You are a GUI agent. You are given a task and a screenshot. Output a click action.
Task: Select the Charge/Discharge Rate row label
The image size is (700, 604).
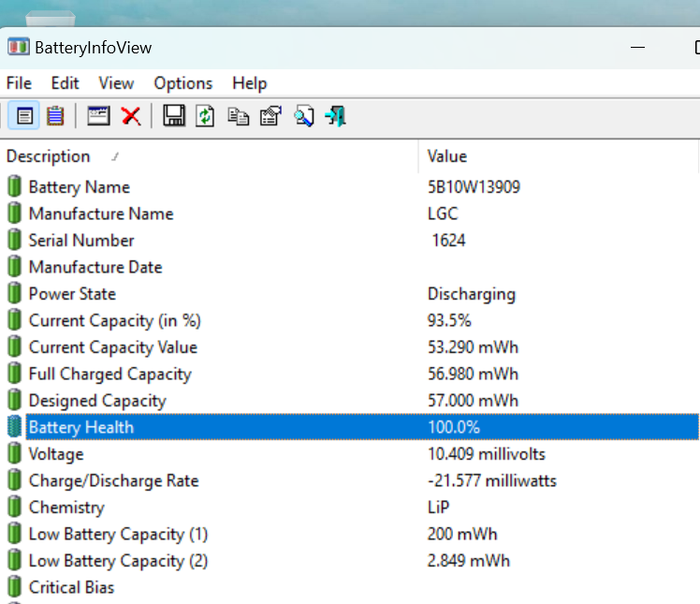coord(114,480)
